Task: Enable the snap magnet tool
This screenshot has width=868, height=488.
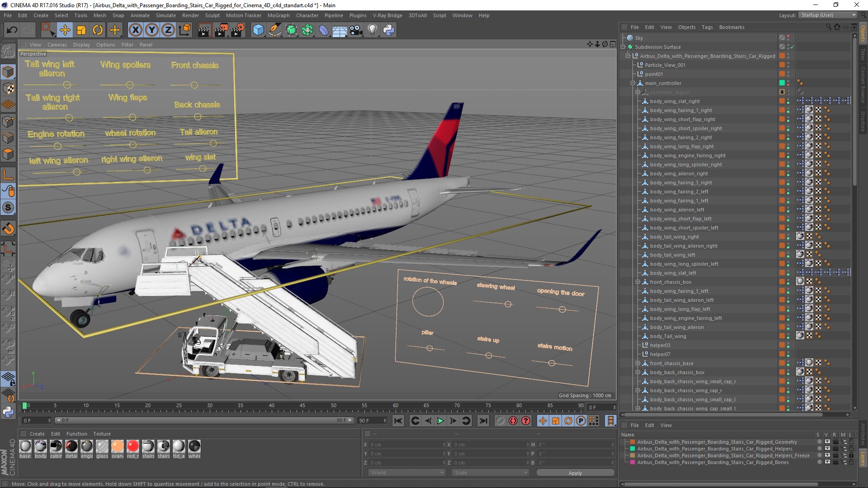Action: [8, 229]
